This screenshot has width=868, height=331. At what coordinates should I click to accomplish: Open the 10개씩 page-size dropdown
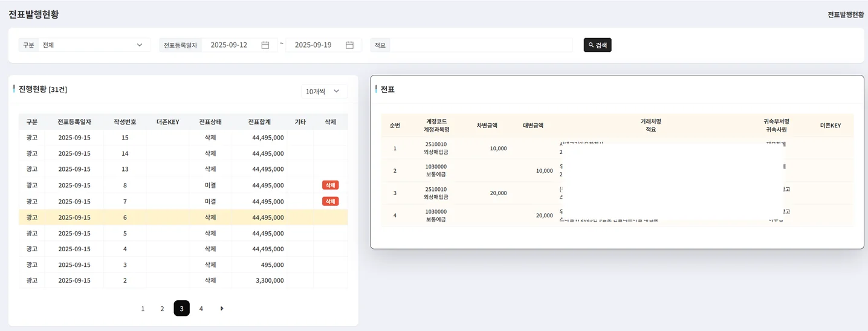click(325, 91)
